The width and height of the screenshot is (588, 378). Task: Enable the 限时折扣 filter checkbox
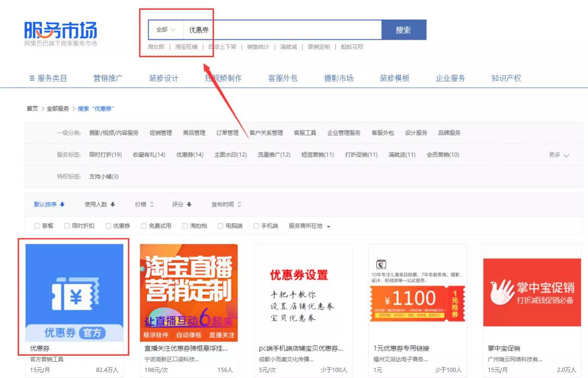pyautogui.click(x=67, y=226)
